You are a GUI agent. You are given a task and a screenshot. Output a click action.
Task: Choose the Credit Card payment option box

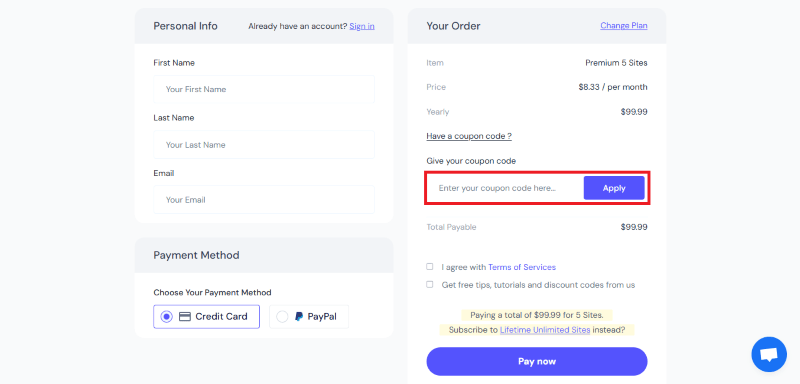coord(206,317)
